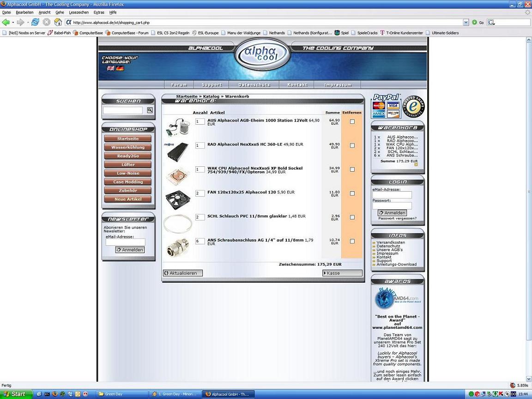The width and height of the screenshot is (532, 399).
Task: Open the Lesezeichen menu
Action: pos(79,12)
